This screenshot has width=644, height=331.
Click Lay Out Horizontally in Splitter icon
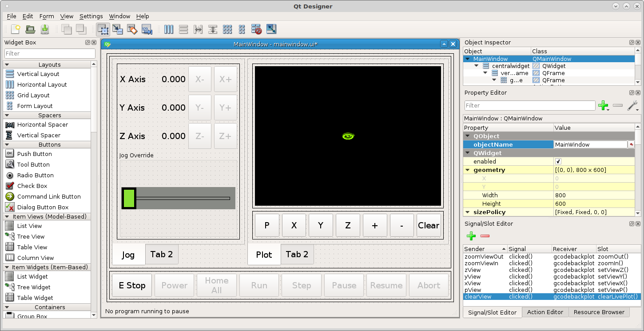point(198,29)
